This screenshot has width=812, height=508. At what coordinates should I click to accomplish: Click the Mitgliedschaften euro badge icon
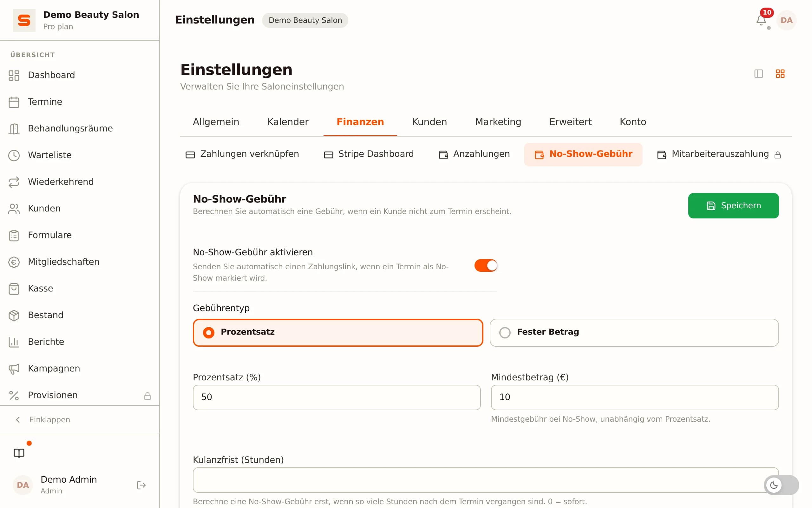[14, 262]
